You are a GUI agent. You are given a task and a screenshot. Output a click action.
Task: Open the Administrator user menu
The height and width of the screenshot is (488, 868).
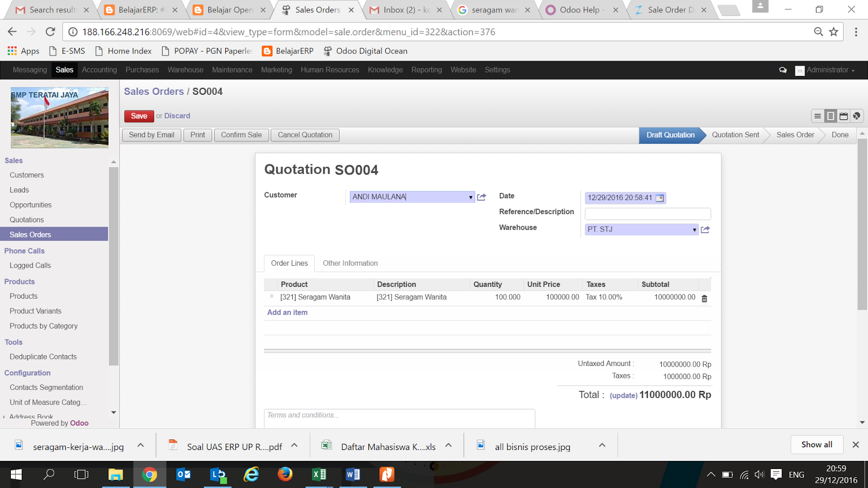click(x=825, y=70)
